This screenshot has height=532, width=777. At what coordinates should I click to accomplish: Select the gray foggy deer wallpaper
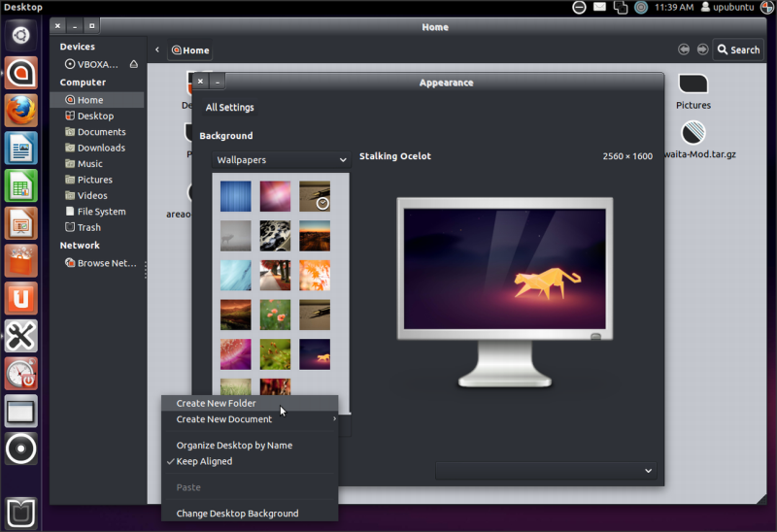[235, 236]
